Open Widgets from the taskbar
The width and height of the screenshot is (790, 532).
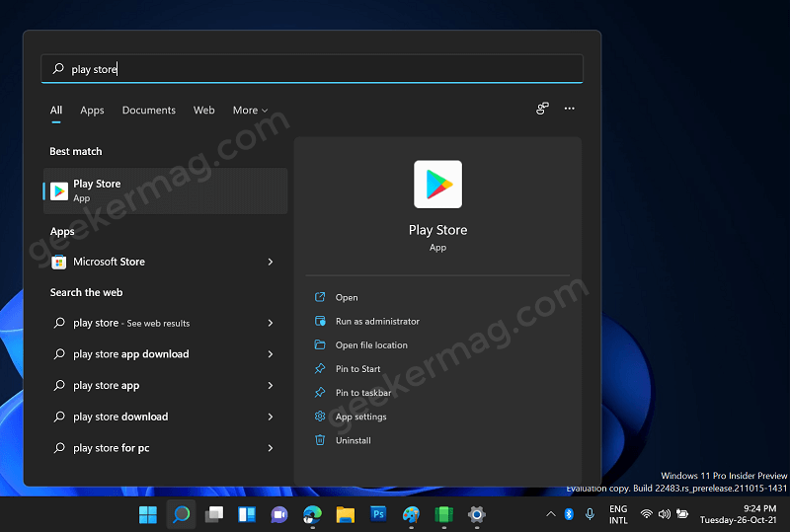click(x=247, y=514)
